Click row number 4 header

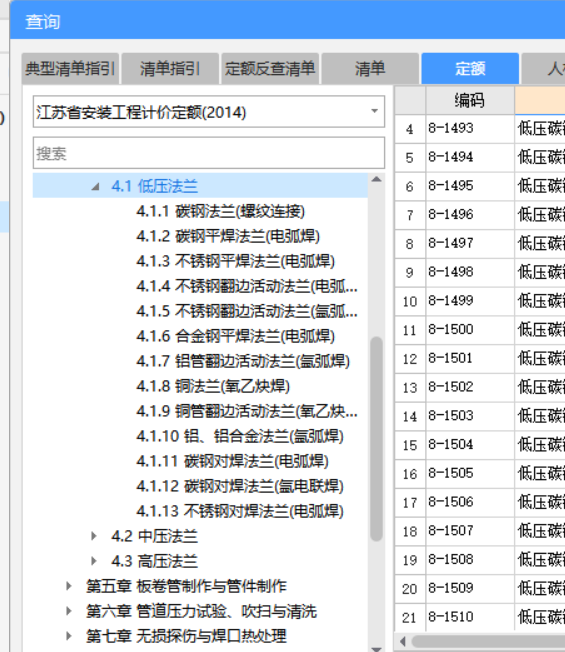coord(410,129)
